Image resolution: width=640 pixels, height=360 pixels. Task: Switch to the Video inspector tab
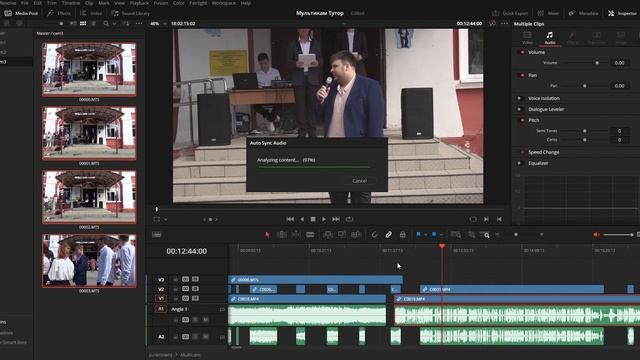(x=527, y=38)
